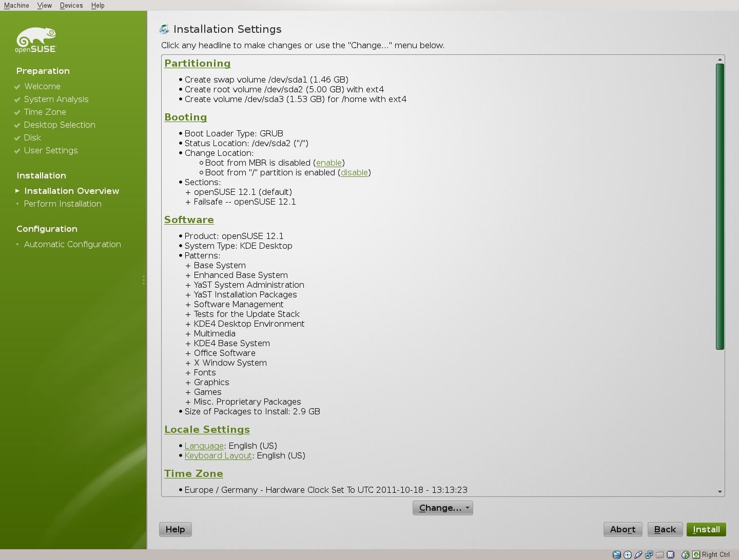
Task: Click the User Settings step in sidebar
Action: point(51,150)
